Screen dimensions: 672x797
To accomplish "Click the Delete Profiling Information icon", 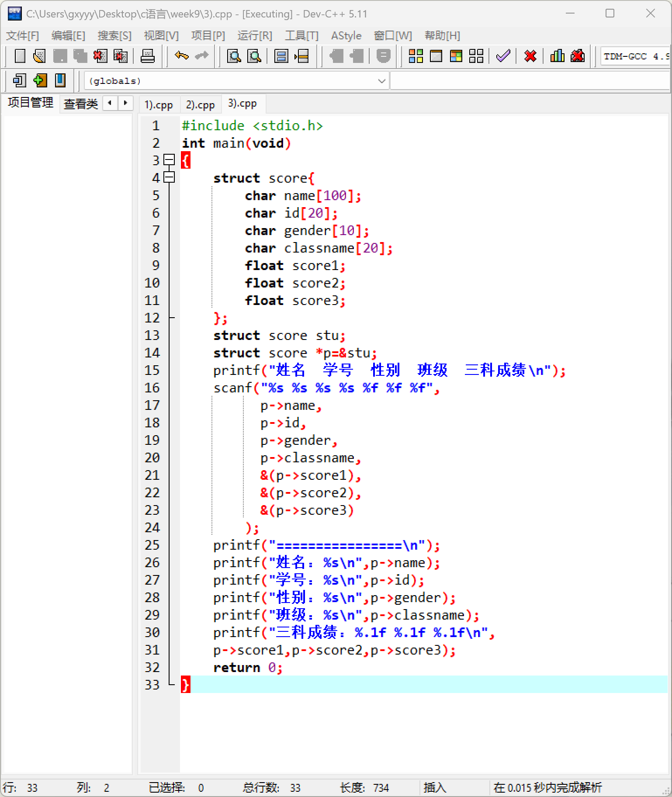I will [578, 56].
